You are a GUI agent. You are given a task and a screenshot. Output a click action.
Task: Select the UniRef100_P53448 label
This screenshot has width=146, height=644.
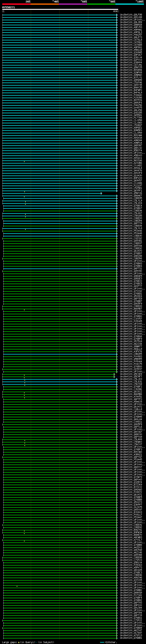(131, 233)
